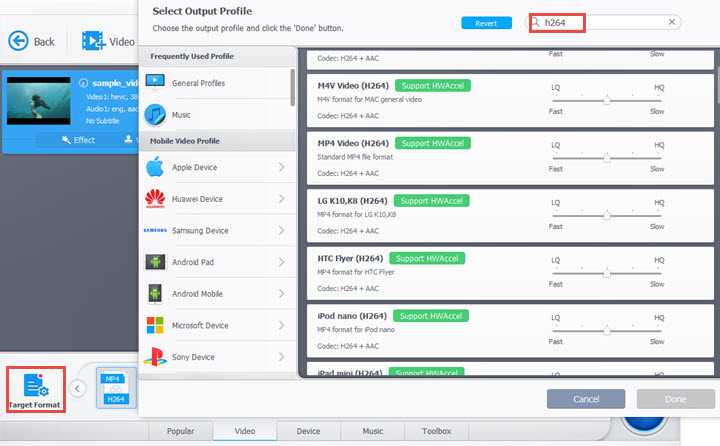Image resolution: width=720 pixels, height=446 pixels.
Task: Click the category list scrollbar
Action: (292, 87)
